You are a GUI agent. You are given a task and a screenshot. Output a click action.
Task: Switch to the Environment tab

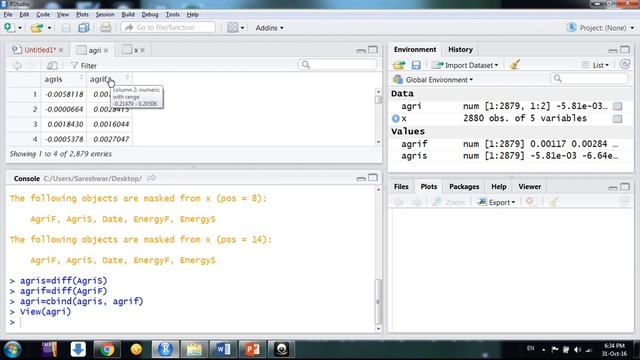(x=415, y=49)
